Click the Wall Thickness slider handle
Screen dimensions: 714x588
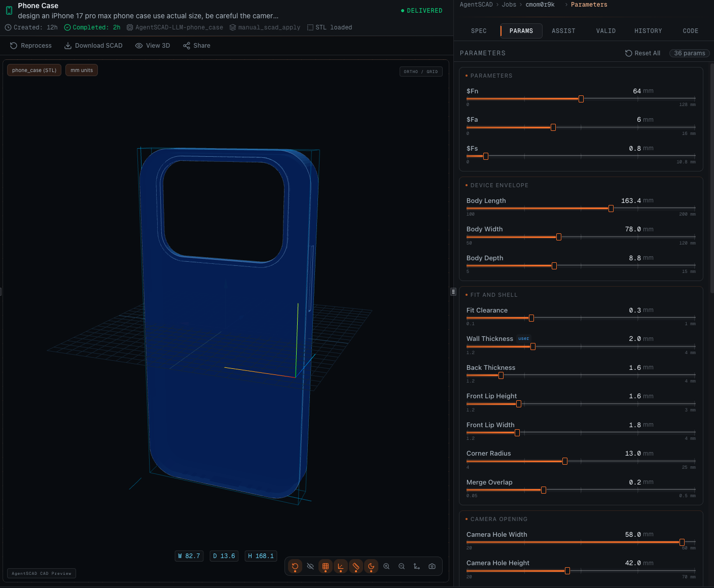click(x=533, y=347)
